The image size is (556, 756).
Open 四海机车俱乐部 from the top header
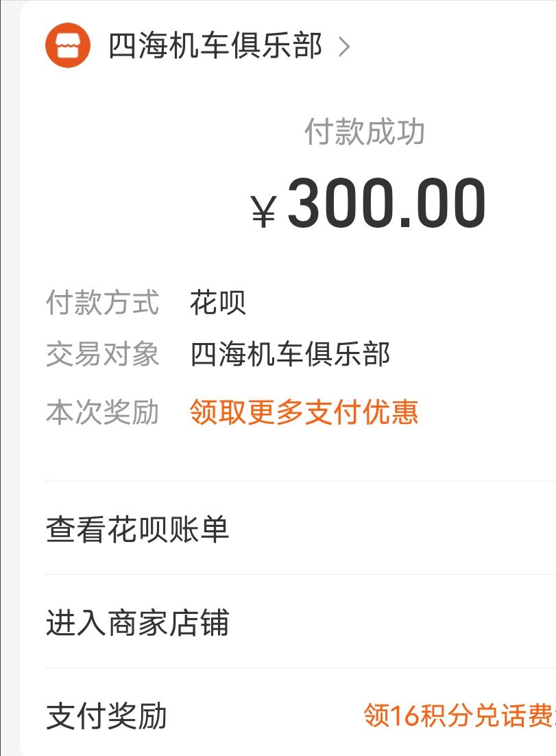[x=215, y=47]
